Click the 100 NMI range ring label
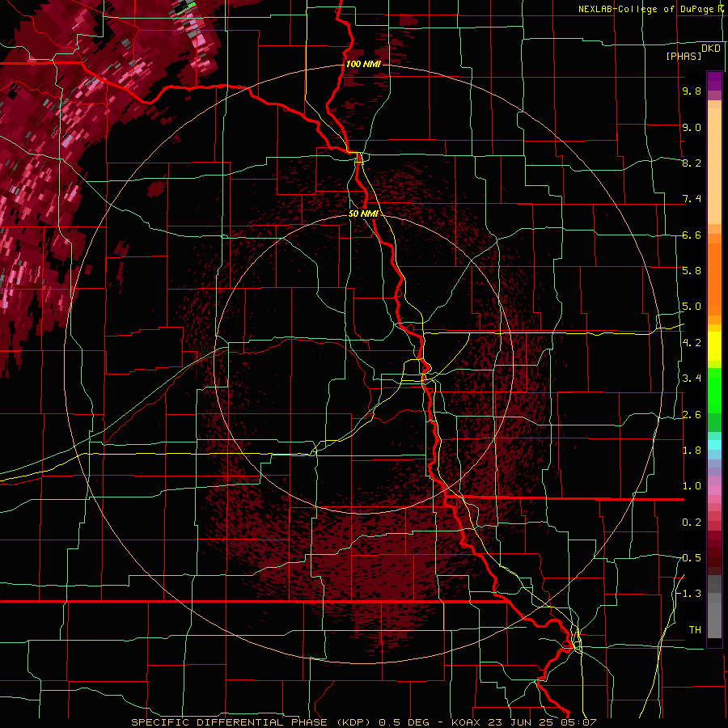Screen dimensions: 728x728 363,64
